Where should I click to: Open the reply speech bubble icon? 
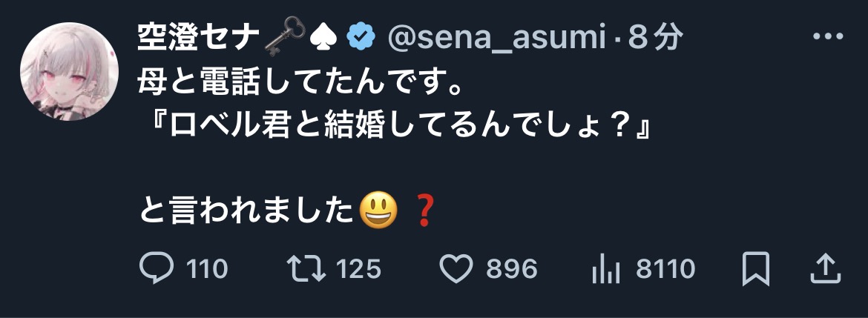coord(157,268)
